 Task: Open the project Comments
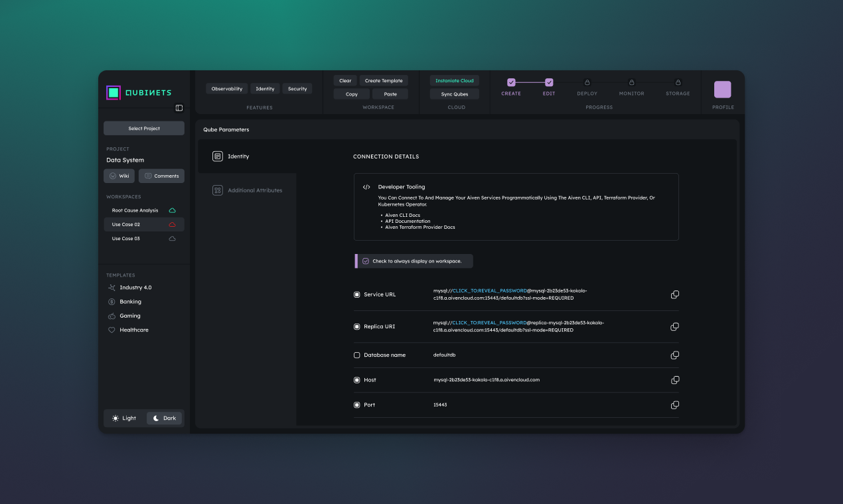(x=161, y=176)
